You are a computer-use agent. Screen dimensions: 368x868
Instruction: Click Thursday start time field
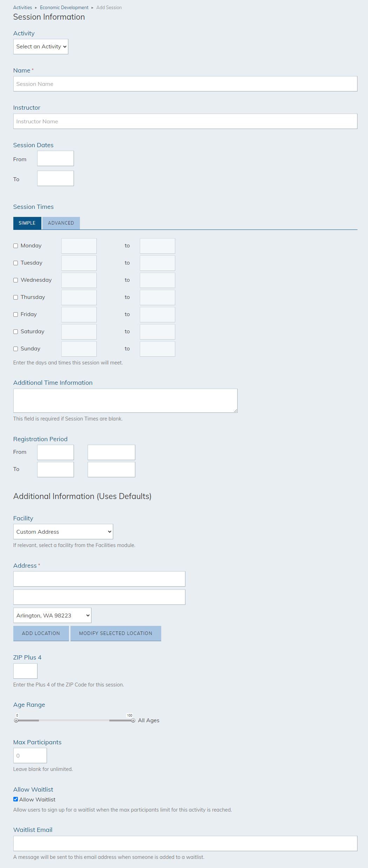click(x=79, y=298)
